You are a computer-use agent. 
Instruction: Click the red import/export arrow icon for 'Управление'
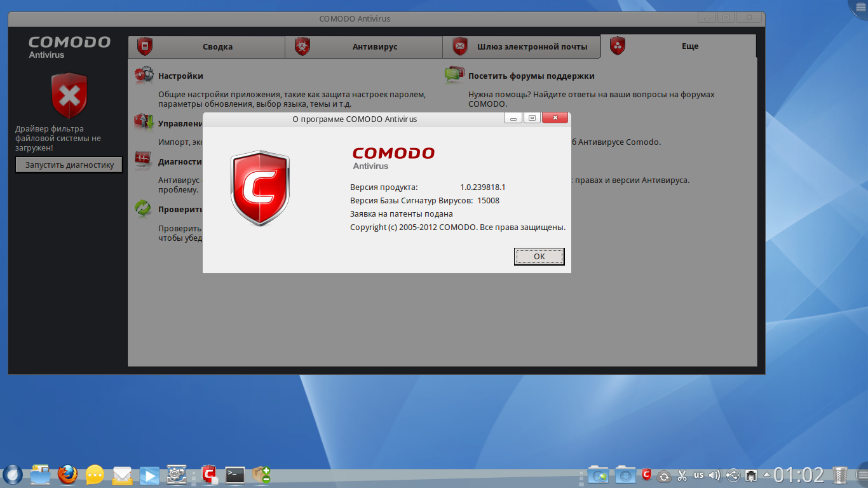(x=144, y=121)
